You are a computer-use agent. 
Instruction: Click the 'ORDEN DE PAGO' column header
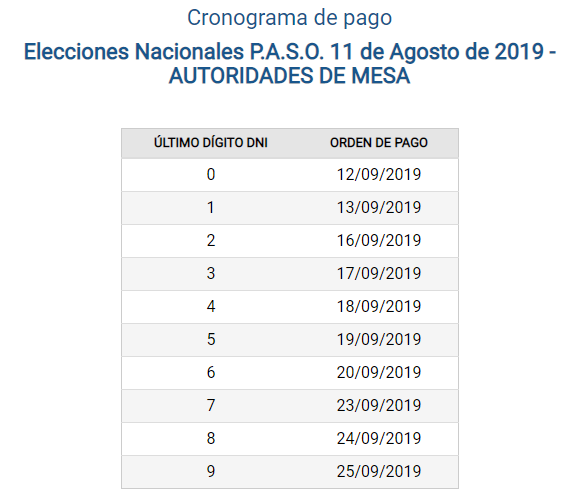click(379, 143)
